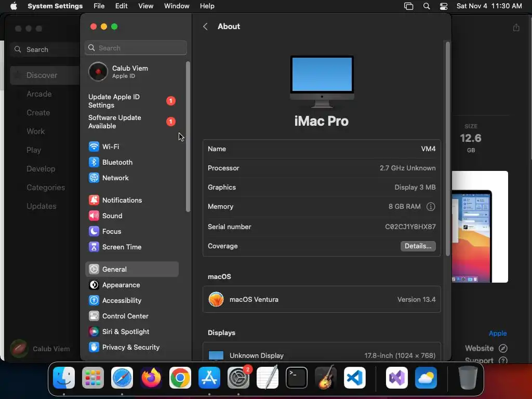Select Develop in App Store sidebar
This screenshot has height=399, width=532.
coord(41,169)
